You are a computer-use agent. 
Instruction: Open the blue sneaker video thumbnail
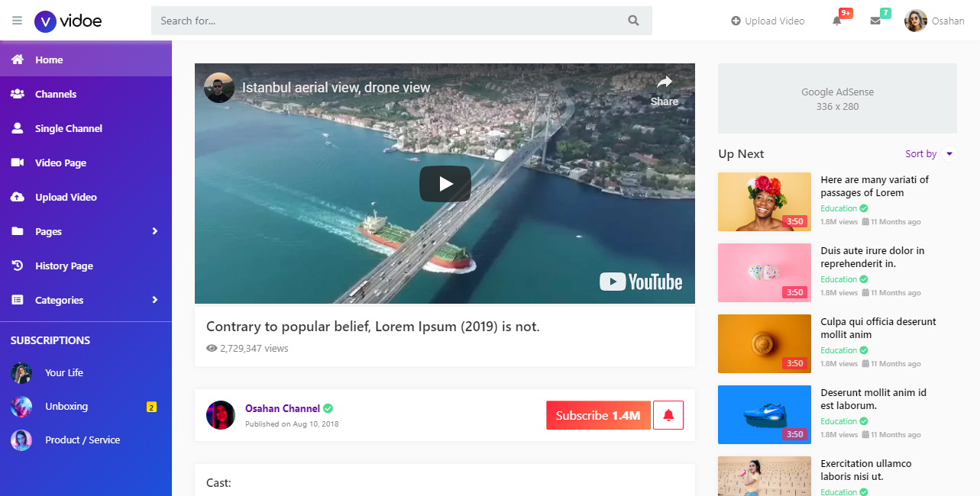click(765, 414)
